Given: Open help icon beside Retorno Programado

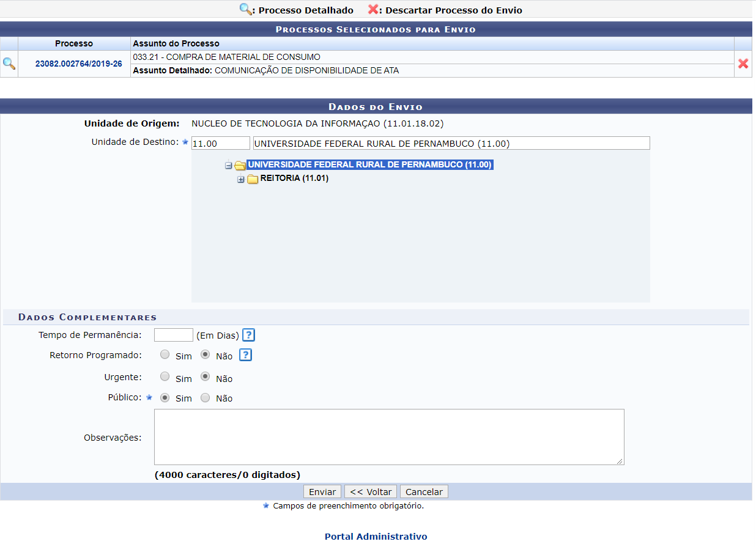Looking at the screenshot, I should point(245,355).
